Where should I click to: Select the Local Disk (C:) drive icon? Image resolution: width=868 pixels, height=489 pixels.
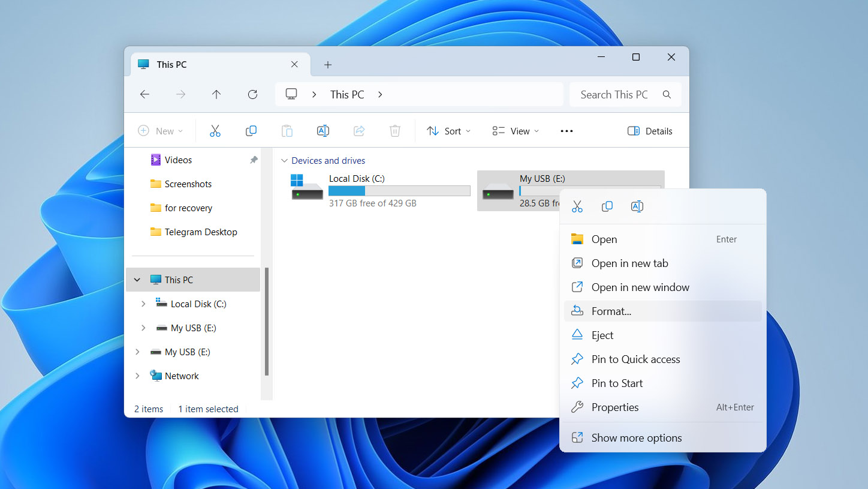click(x=306, y=187)
